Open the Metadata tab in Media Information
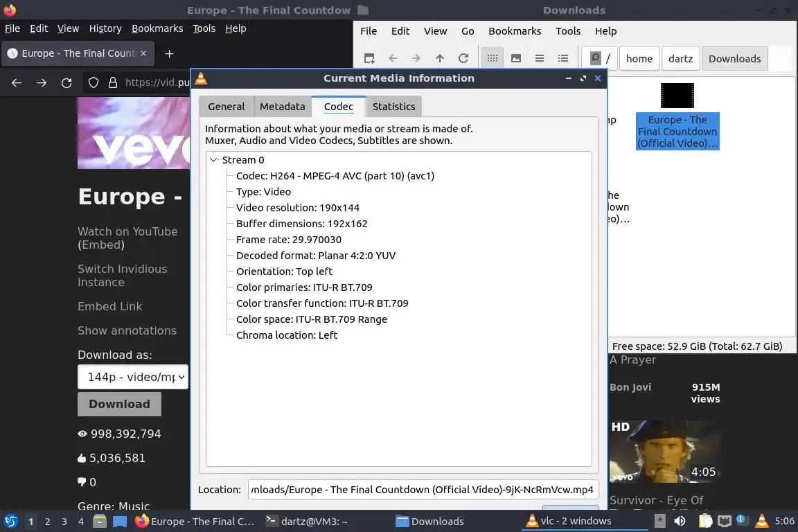Image resolution: width=798 pixels, height=532 pixels. pos(283,107)
